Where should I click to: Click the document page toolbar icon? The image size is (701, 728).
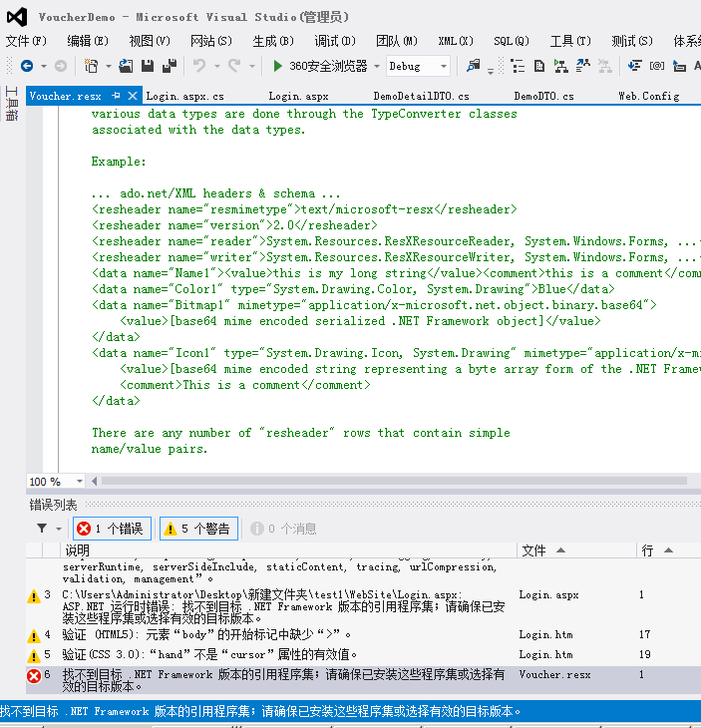tap(539, 66)
